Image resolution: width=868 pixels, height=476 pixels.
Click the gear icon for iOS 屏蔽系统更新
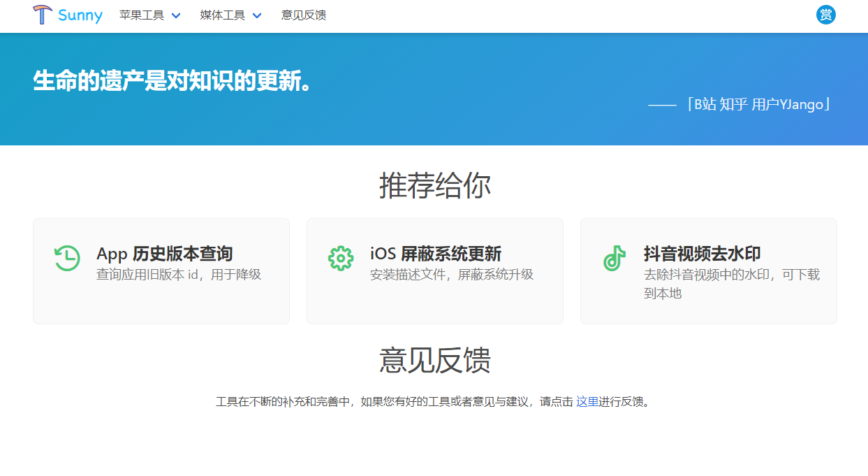[x=341, y=258]
